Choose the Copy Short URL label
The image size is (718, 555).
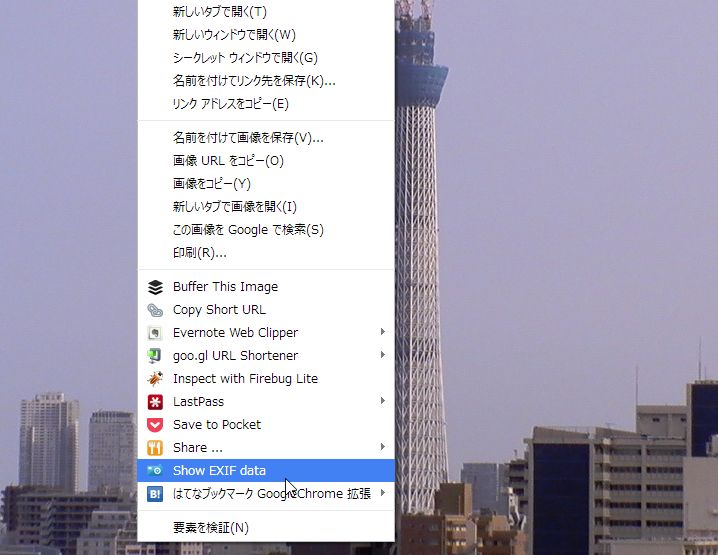219,310
